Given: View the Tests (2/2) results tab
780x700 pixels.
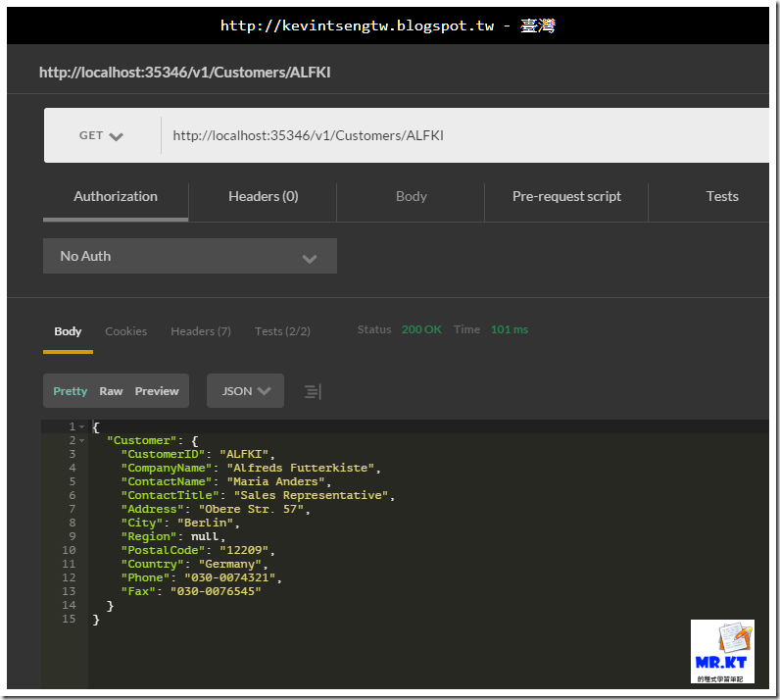Looking at the screenshot, I should point(282,331).
